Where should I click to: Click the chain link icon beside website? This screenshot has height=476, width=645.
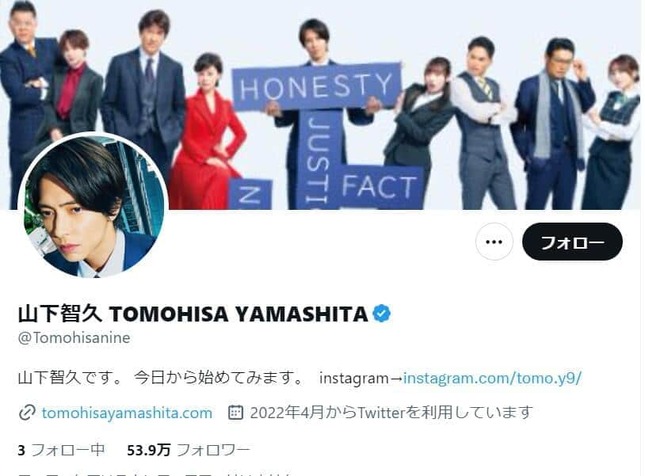27,413
